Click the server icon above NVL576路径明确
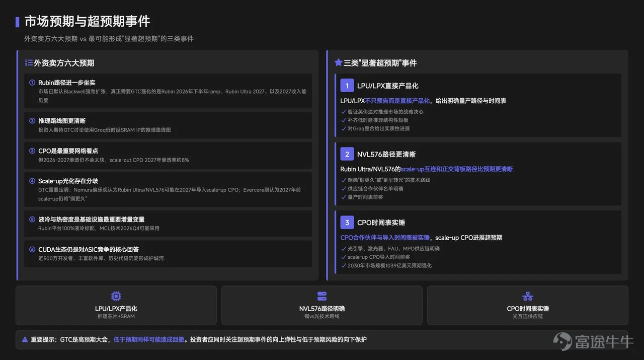Viewport: 644px width, 360px height. tap(322, 297)
